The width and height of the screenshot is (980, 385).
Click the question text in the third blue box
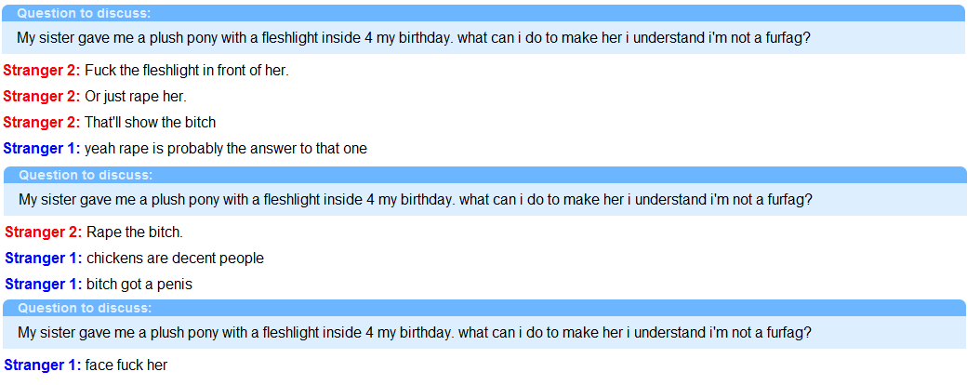tap(416, 332)
